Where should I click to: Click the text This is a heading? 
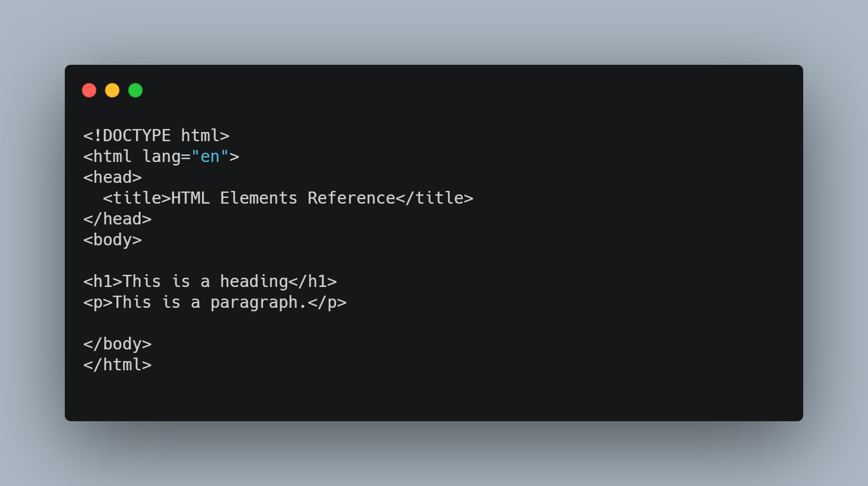[205, 281]
